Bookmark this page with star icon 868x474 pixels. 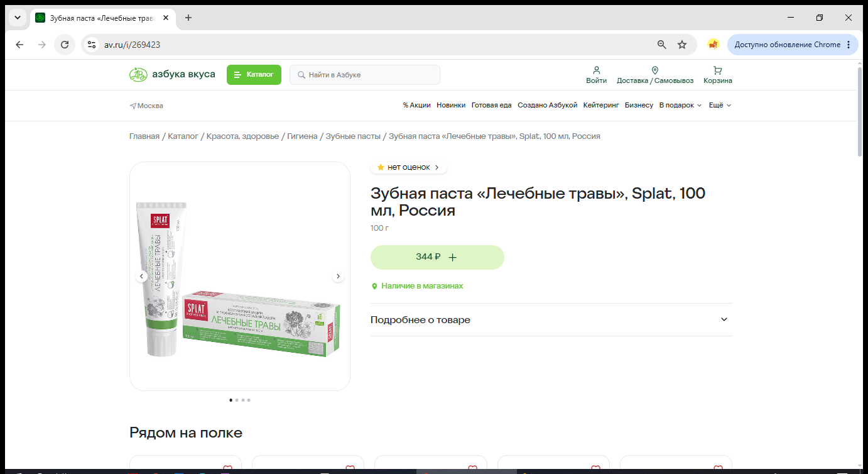tap(682, 45)
